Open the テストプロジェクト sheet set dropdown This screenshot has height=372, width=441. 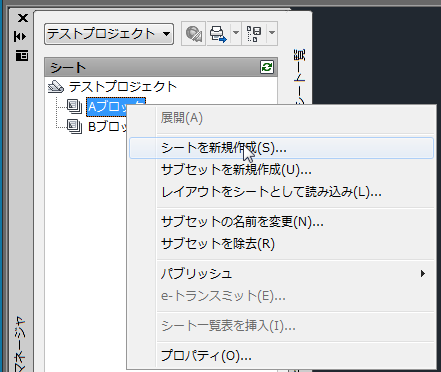109,34
